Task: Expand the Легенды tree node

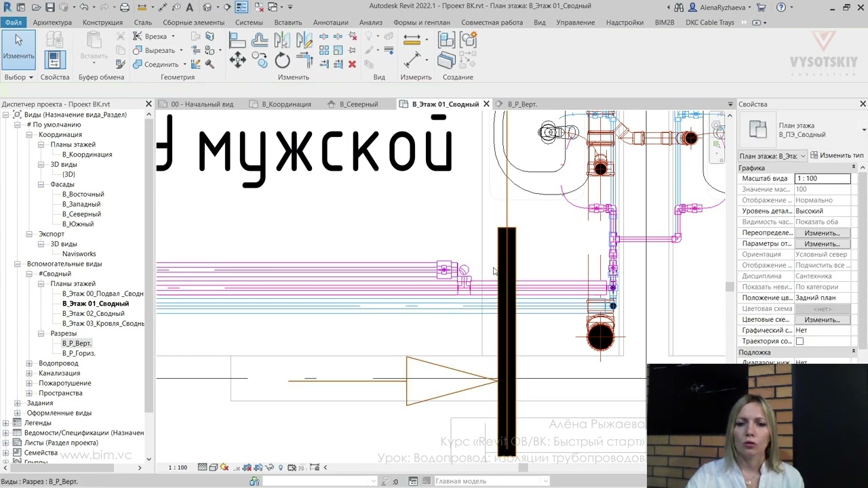Action: [x=6, y=423]
